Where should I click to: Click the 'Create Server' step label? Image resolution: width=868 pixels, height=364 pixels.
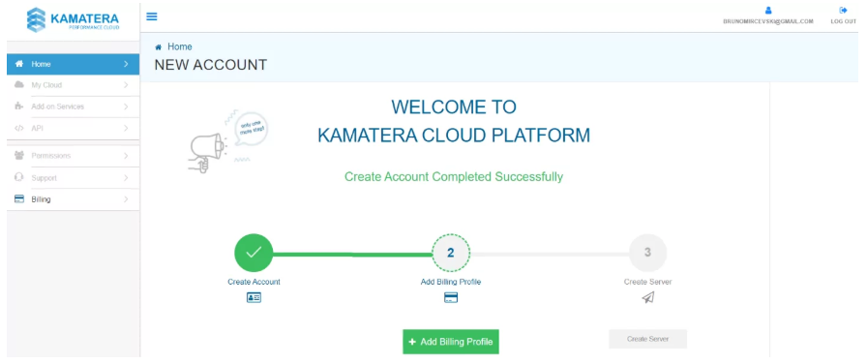coord(647,282)
